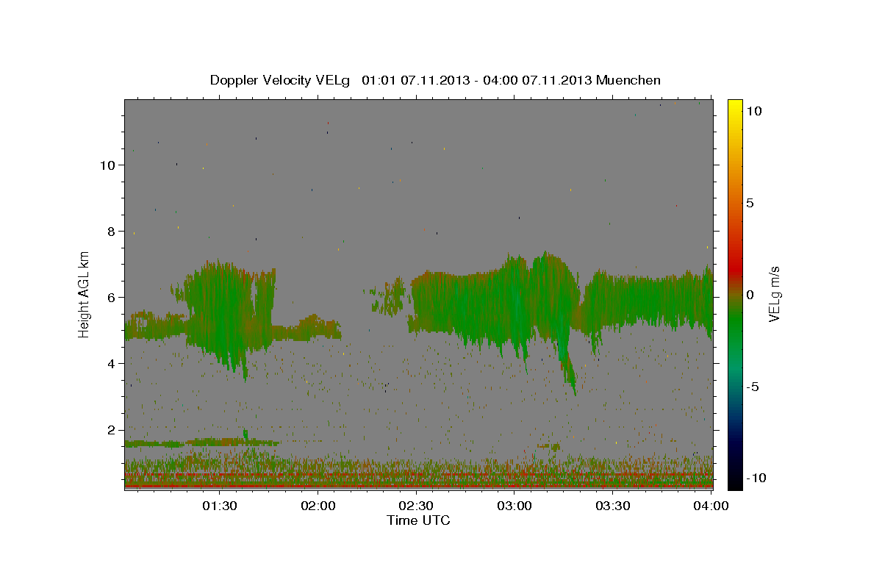Click the 01:30 time tick label
Viewport: 882px width, 588px height.
(x=220, y=506)
